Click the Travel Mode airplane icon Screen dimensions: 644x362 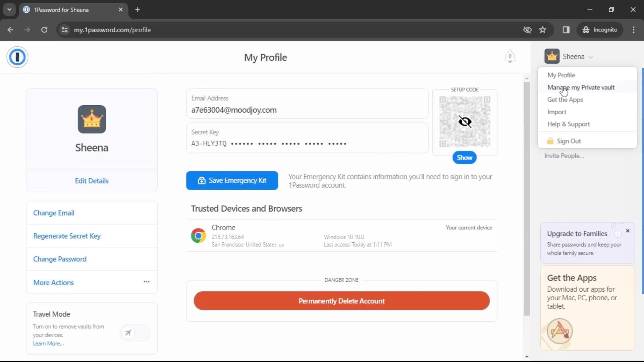128,333
